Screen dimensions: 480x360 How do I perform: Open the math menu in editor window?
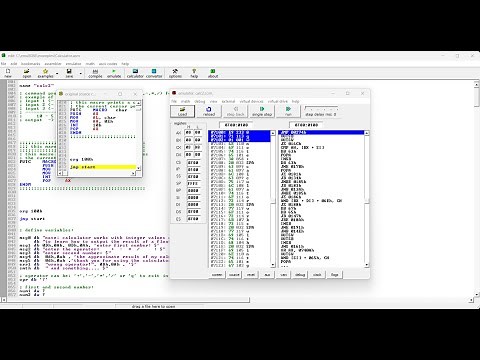[90, 64]
